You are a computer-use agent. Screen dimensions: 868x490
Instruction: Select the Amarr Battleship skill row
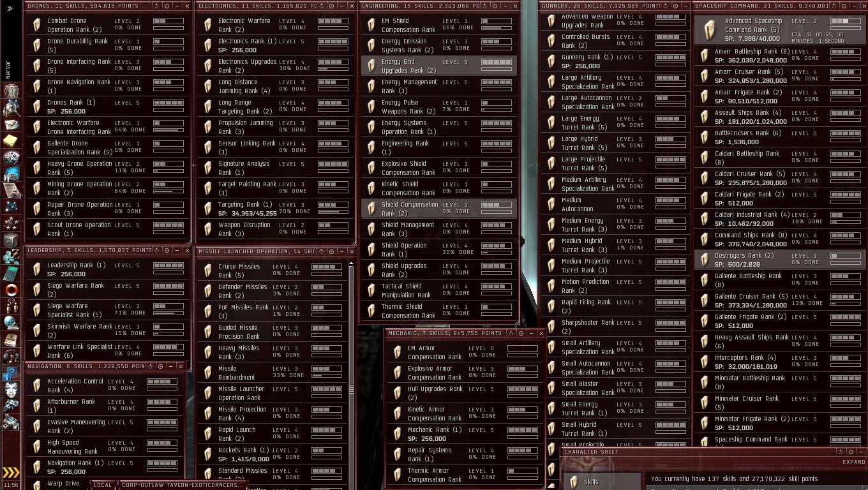pos(779,56)
